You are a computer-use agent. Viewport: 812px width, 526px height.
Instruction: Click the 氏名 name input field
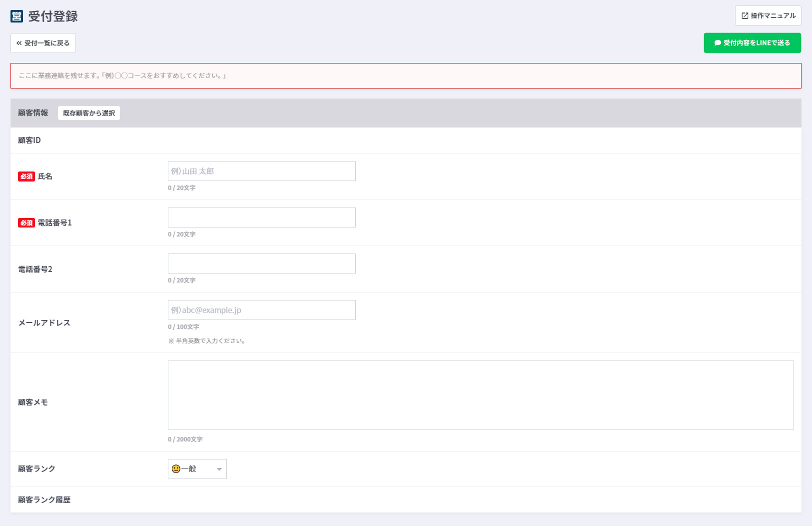point(261,171)
